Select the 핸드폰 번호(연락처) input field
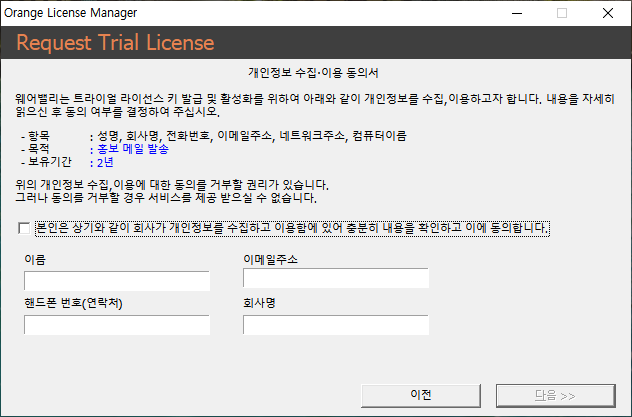This screenshot has width=632, height=417. [x=116, y=325]
